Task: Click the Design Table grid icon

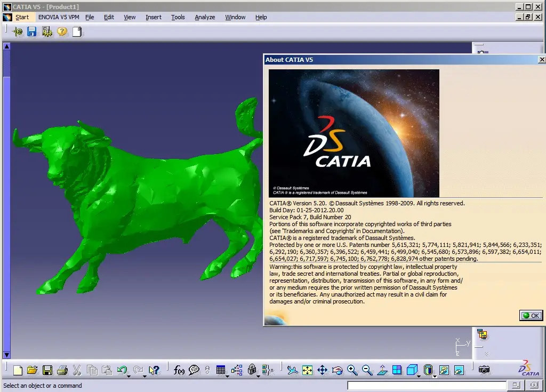Action: click(x=220, y=370)
